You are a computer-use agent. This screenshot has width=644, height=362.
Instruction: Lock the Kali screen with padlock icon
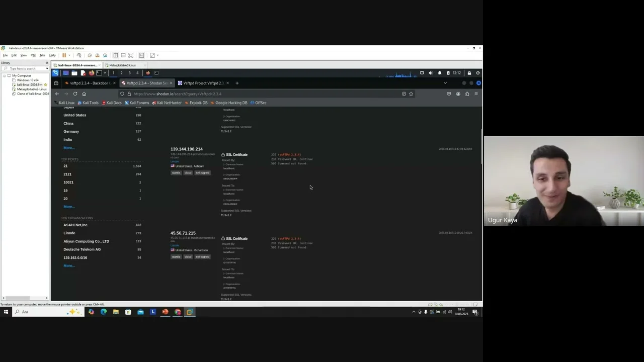click(469, 73)
